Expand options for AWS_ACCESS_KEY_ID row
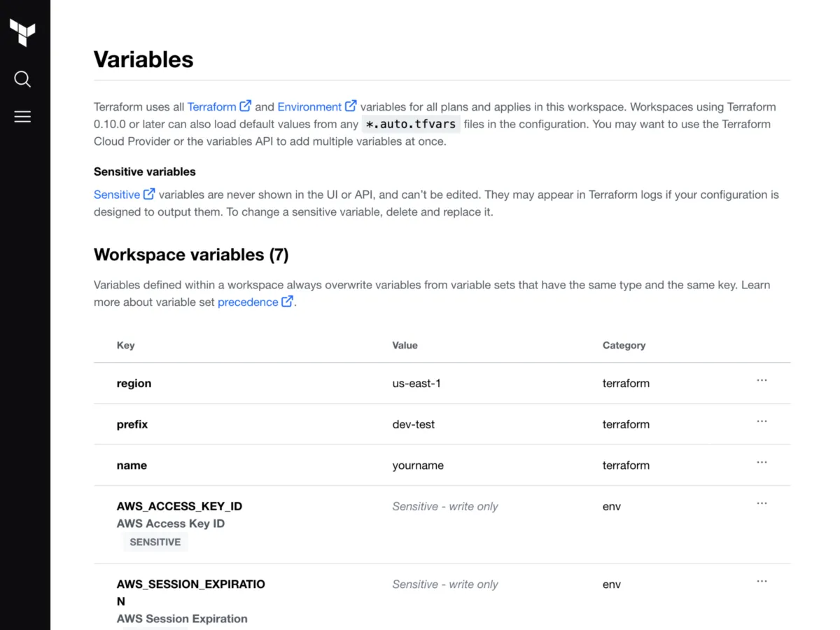This screenshot has width=840, height=630. pos(762,503)
